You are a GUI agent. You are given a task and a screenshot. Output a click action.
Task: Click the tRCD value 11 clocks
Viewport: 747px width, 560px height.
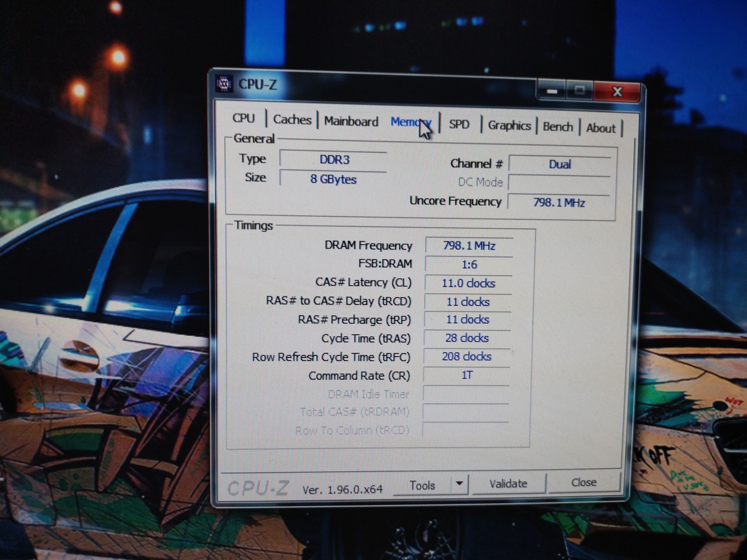point(468,302)
